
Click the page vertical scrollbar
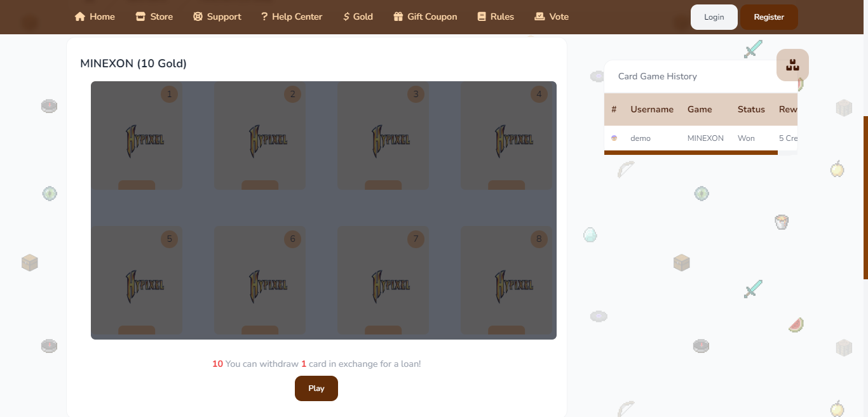865,197
